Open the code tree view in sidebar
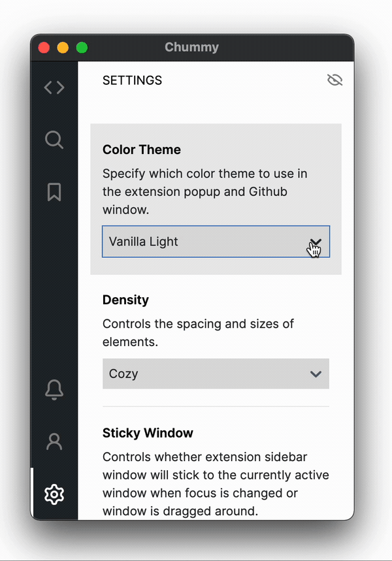The image size is (392, 561). click(54, 88)
